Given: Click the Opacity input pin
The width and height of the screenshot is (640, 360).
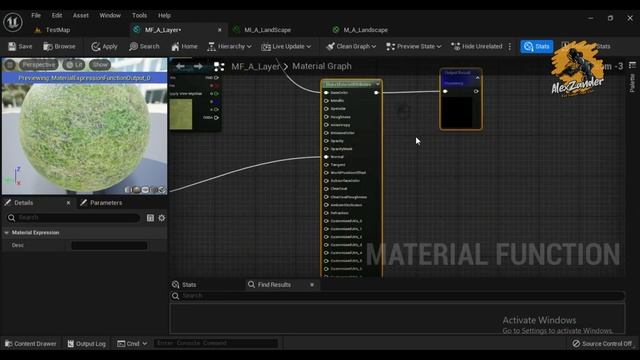Looking at the screenshot, I should pos(326,141).
